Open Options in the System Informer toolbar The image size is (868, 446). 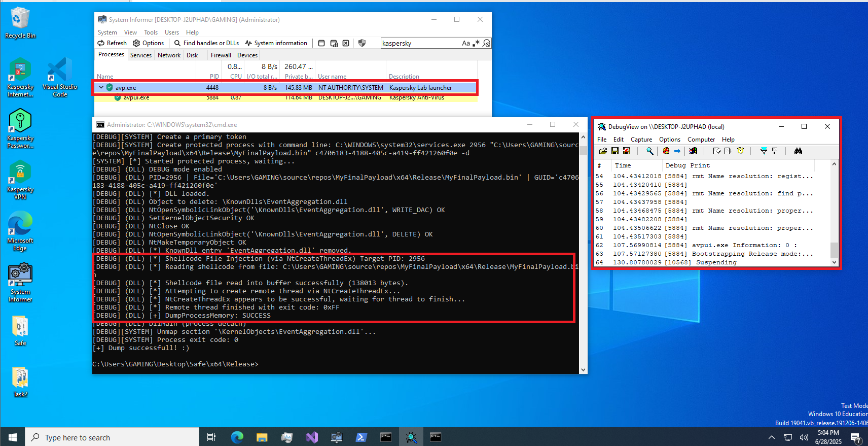click(x=149, y=43)
